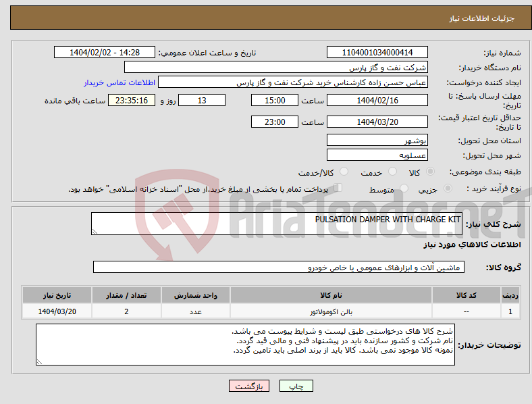Click the ردیف column header
The image size is (532, 404).
[510, 295]
